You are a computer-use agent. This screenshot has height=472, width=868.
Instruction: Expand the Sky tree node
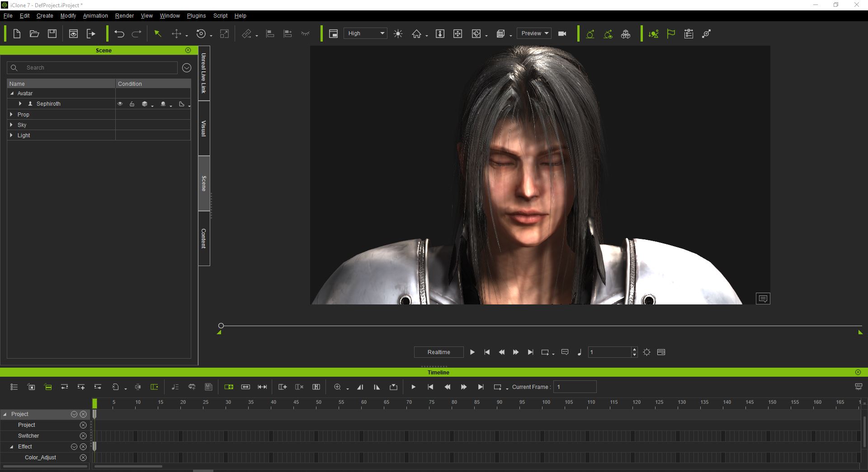click(11, 125)
